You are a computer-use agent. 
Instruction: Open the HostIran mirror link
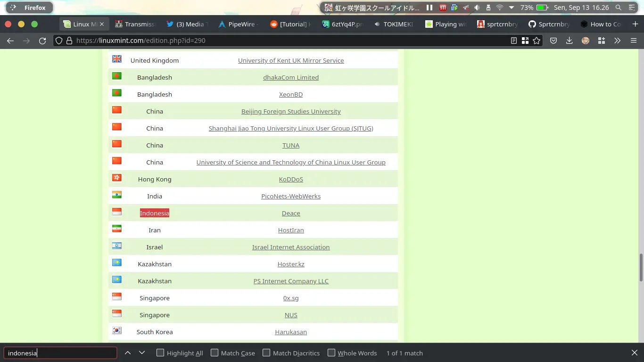tap(291, 230)
